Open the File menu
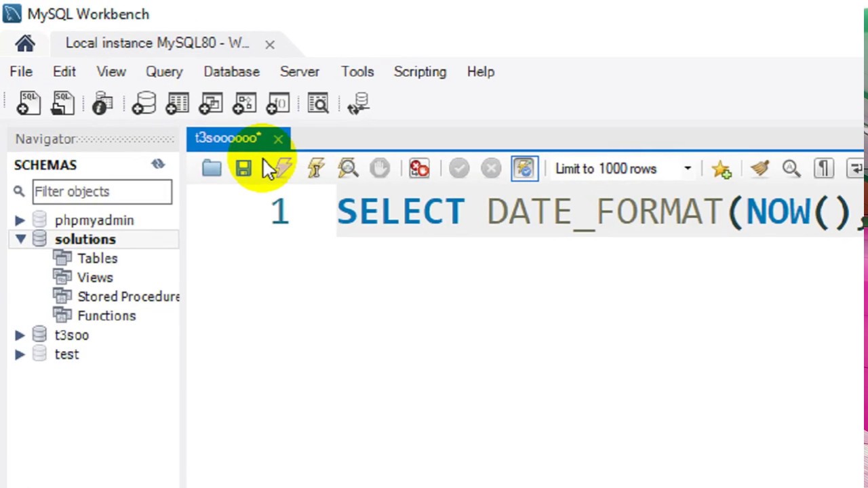This screenshot has width=868, height=488. coord(21,72)
